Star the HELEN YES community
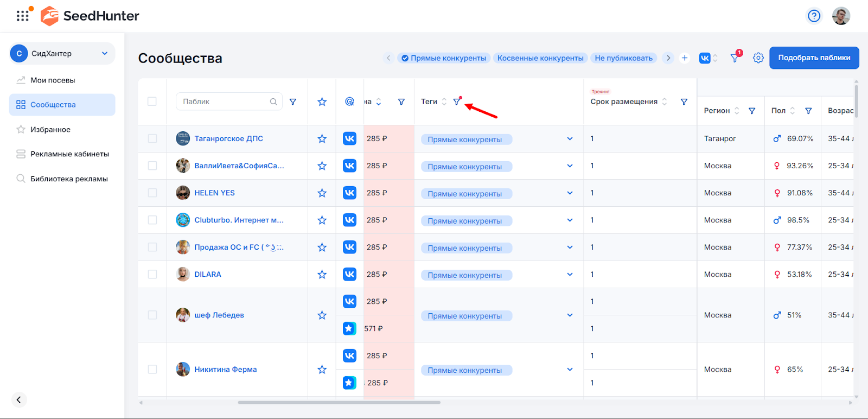The width and height of the screenshot is (868, 419). click(x=322, y=193)
